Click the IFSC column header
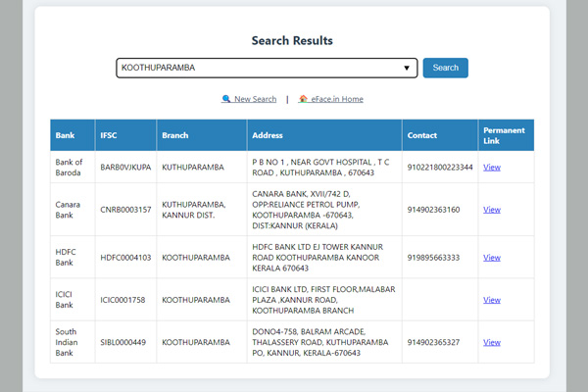Screen dimensions: 588x392 (x=125, y=135)
